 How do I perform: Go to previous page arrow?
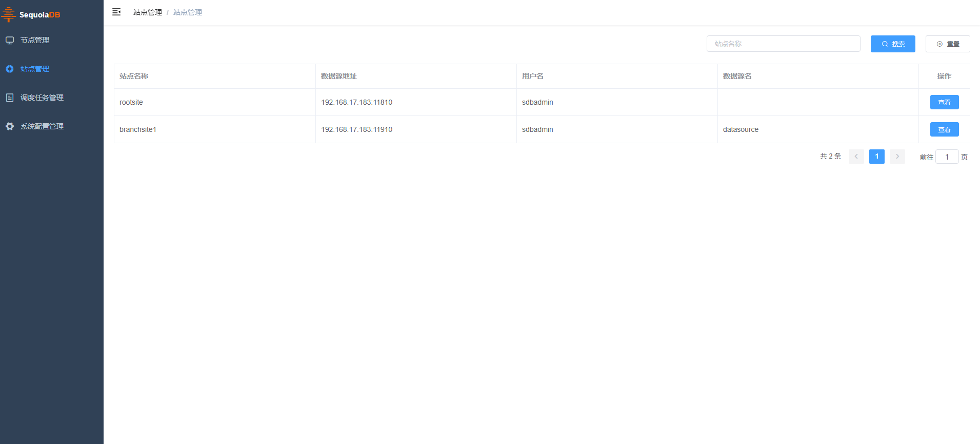(x=856, y=157)
